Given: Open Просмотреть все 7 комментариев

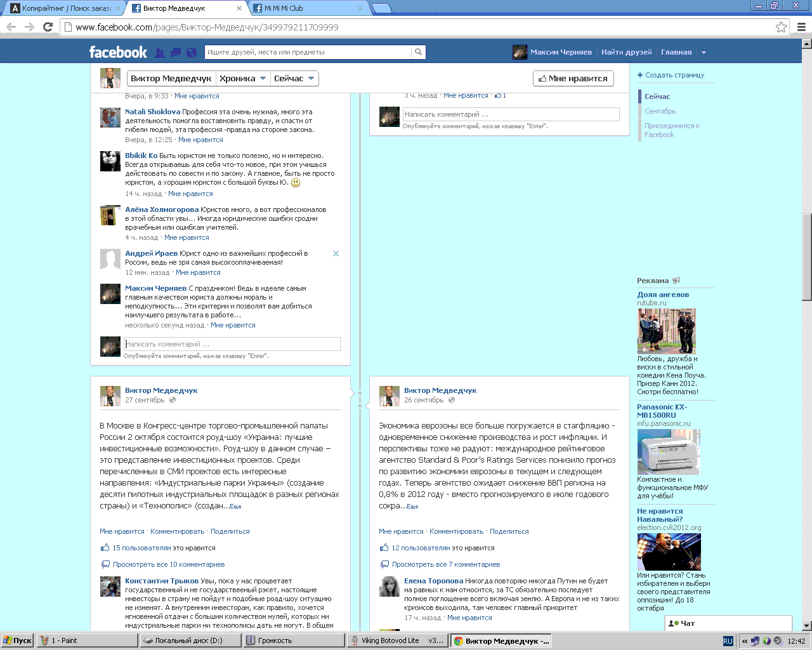Looking at the screenshot, I should click(x=446, y=564).
